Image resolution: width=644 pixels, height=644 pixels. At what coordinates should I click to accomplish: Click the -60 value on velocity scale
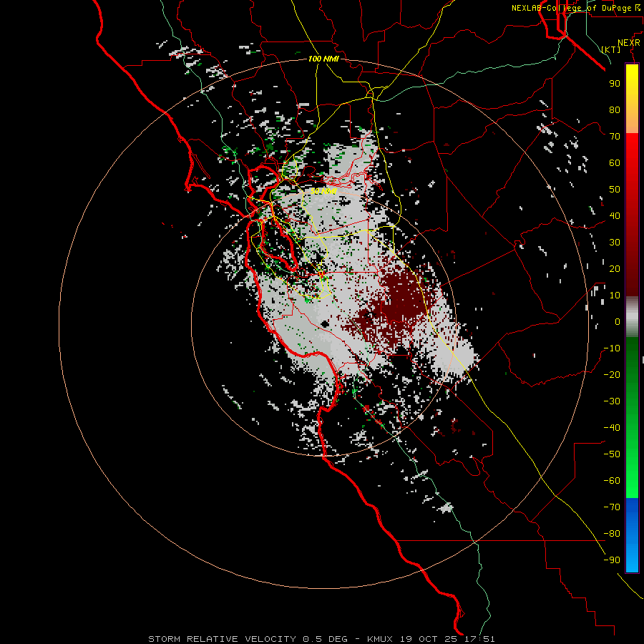tap(612, 481)
